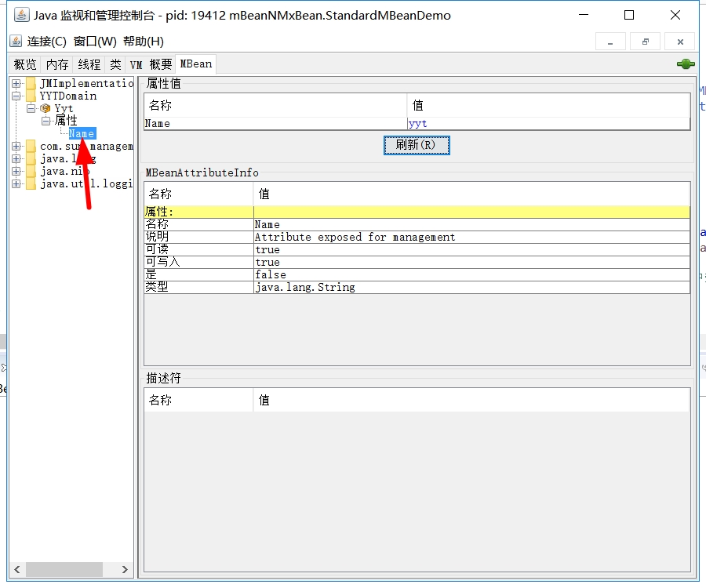
Task: Switch to the 内存 memory tab
Action: (x=56, y=64)
